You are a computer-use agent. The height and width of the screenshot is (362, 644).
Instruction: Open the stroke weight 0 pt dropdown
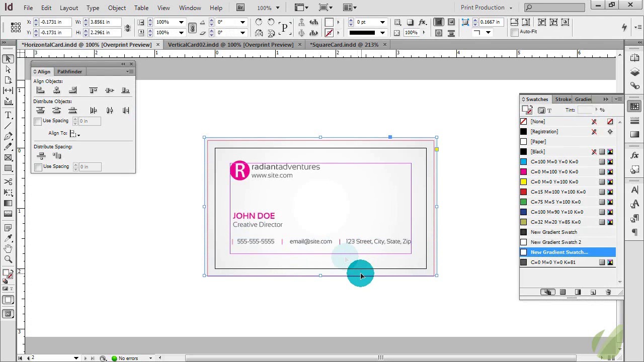tap(382, 22)
